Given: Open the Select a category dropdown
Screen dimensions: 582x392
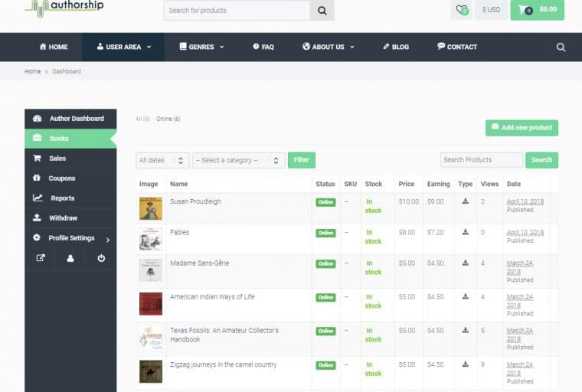Looking at the screenshot, I should 238,160.
